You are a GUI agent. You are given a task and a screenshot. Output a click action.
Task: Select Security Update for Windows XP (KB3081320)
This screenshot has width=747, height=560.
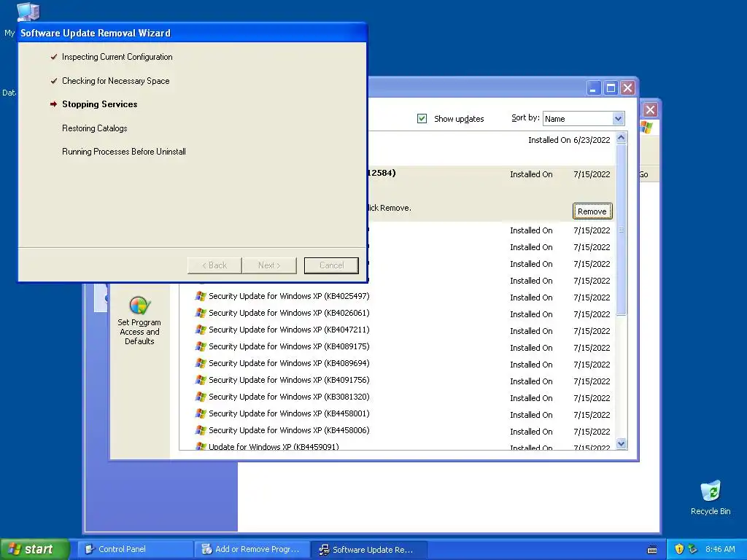[289, 397]
